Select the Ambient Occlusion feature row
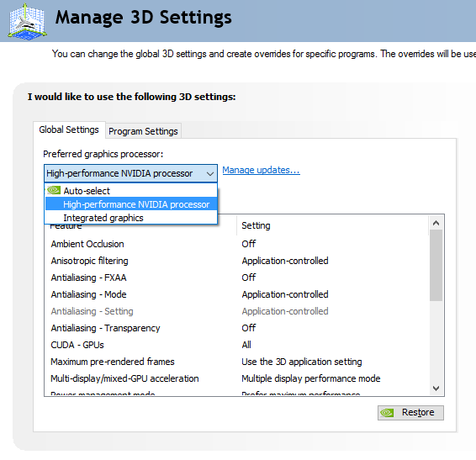 pos(237,244)
